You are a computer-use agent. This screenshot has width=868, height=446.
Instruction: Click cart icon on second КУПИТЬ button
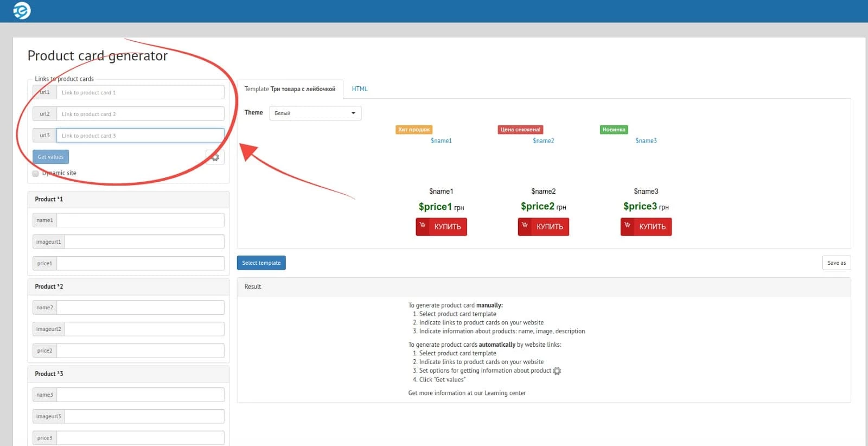525,225
